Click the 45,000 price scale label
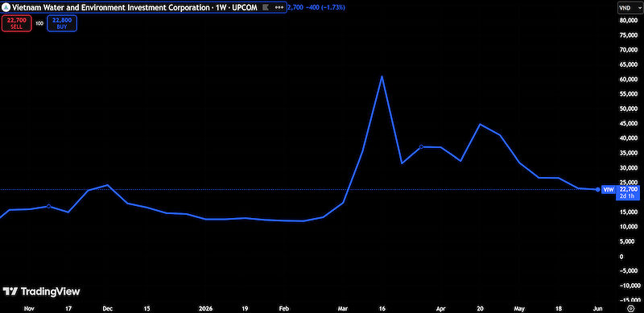 (x=629, y=123)
